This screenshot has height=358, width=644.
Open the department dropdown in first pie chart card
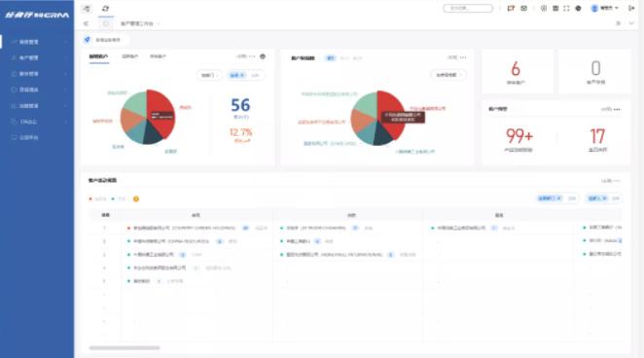pos(209,75)
